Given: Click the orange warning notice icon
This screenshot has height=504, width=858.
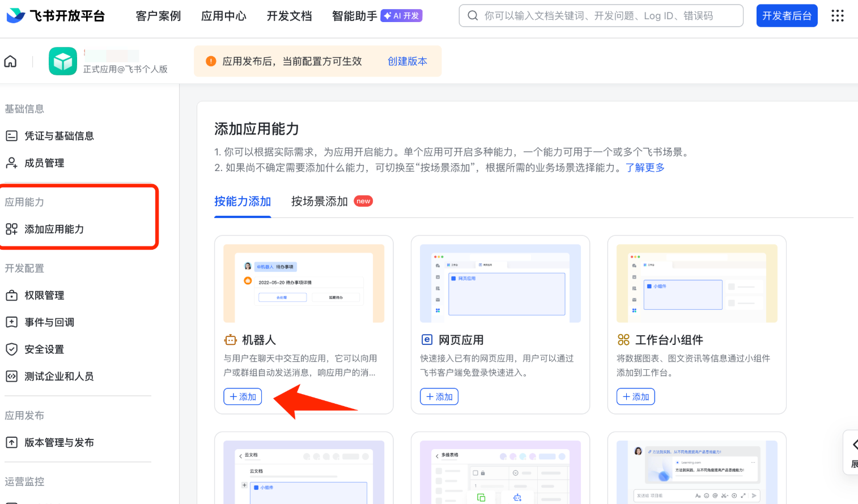Looking at the screenshot, I should tap(211, 61).
